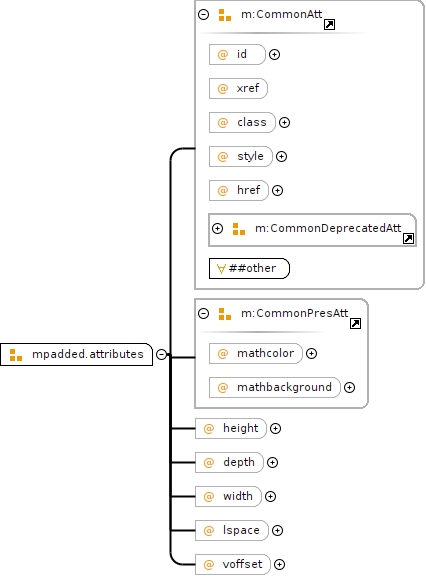Viewport: 426px width, 580px height.
Task: Select the lspace attribute node
Action: [x=231, y=530]
